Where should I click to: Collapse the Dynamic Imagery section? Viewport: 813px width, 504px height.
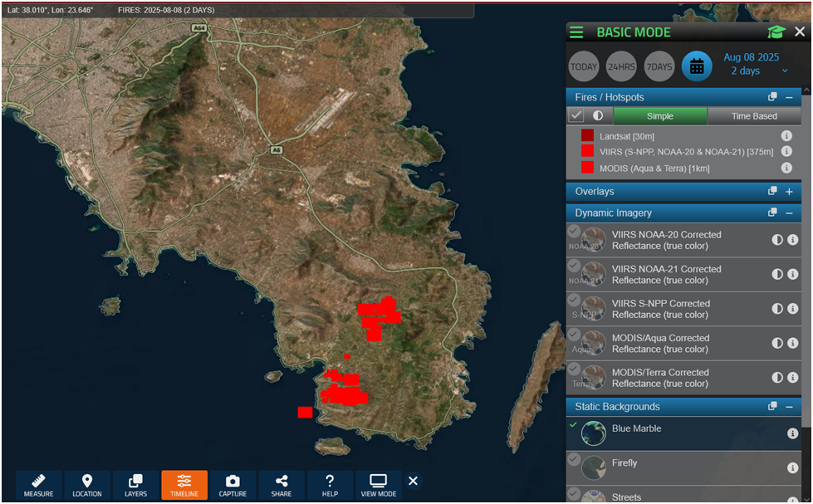click(789, 213)
